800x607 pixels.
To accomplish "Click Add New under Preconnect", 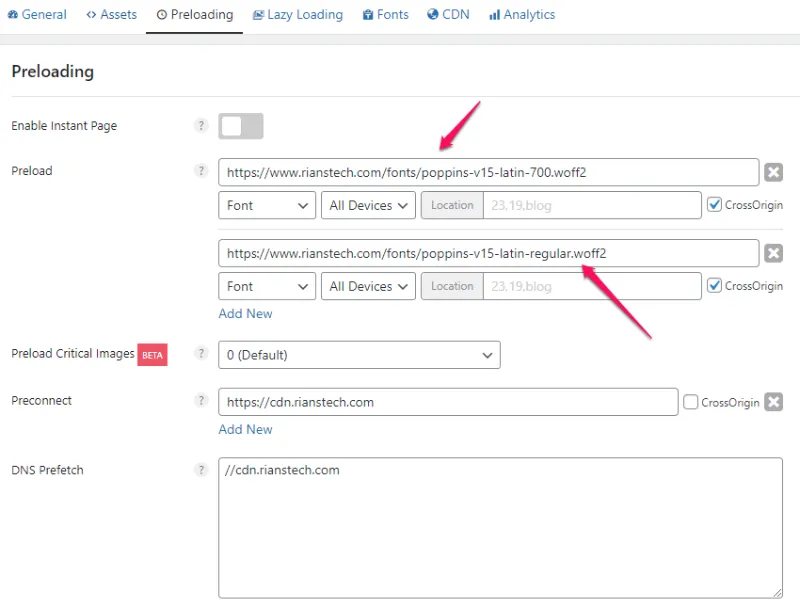I will [x=245, y=429].
